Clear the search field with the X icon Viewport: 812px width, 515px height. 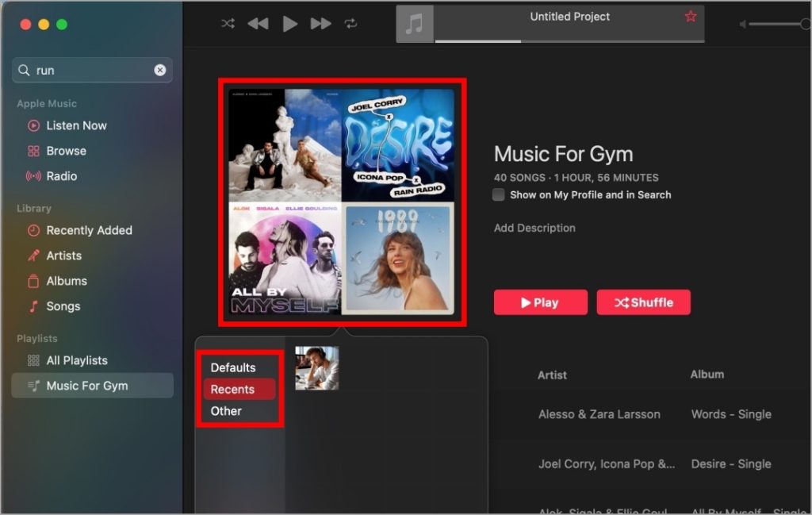point(159,70)
